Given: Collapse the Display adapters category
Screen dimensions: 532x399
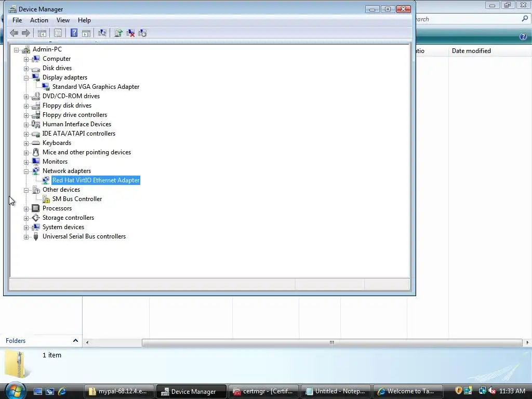Looking at the screenshot, I should click(x=26, y=78).
